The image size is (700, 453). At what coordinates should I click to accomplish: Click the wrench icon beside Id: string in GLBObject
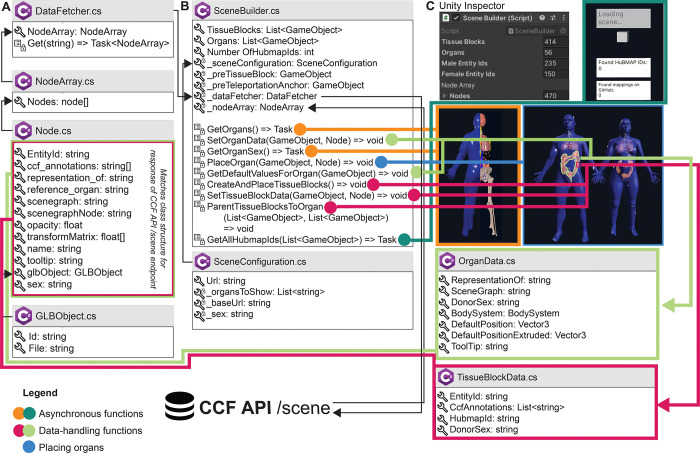point(20,336)
